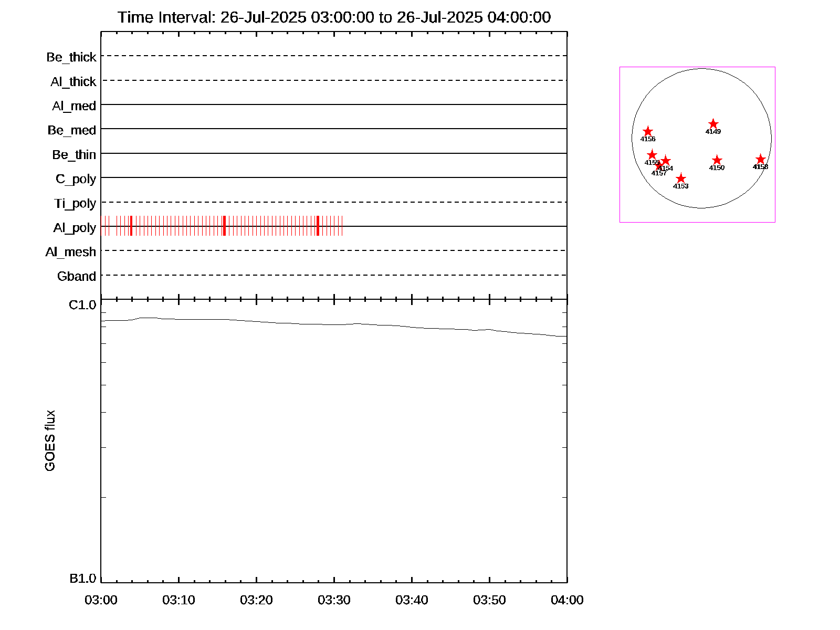Click the 4157 region number label
Viewport: 840px width, 630px height.
(658, 173)
